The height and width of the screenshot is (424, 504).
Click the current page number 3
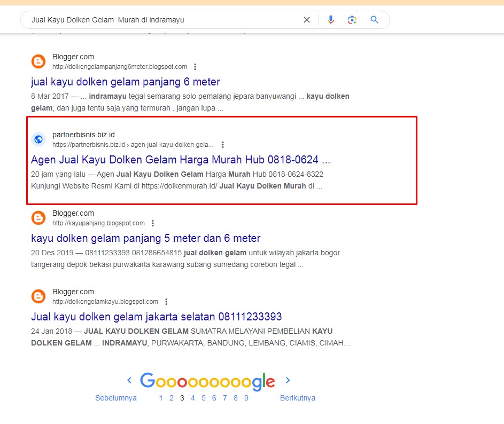(x=182, y=398)
